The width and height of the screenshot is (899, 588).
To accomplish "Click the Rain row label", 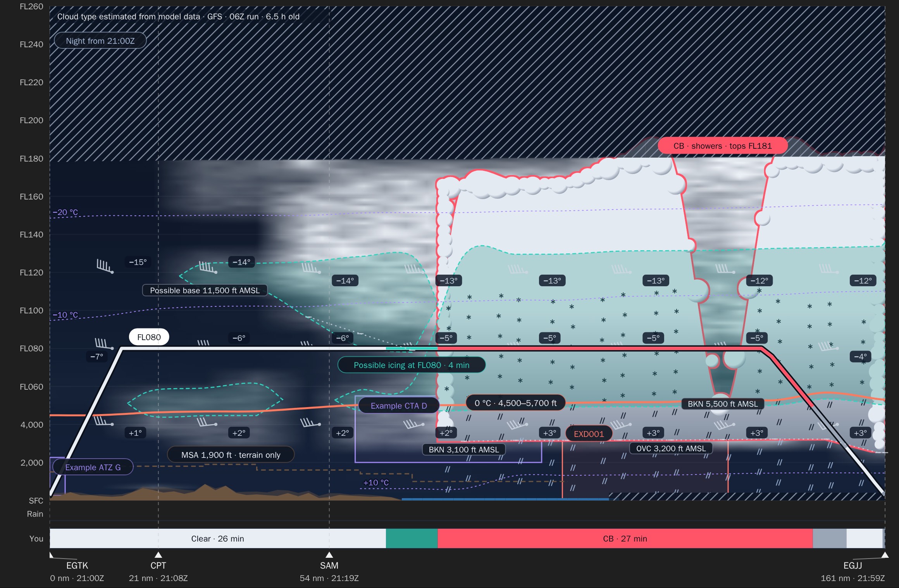I will (x=35, y=514).
